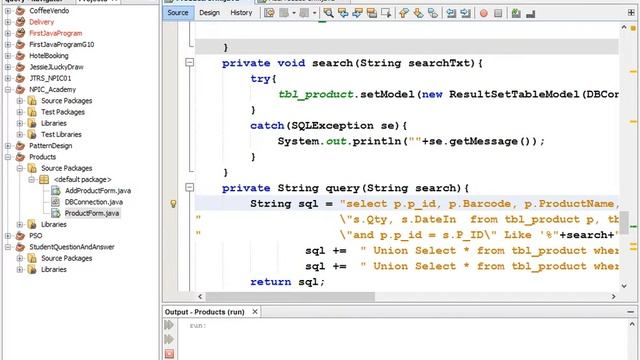Expand the Delivery project node

(x=8, y=22)
